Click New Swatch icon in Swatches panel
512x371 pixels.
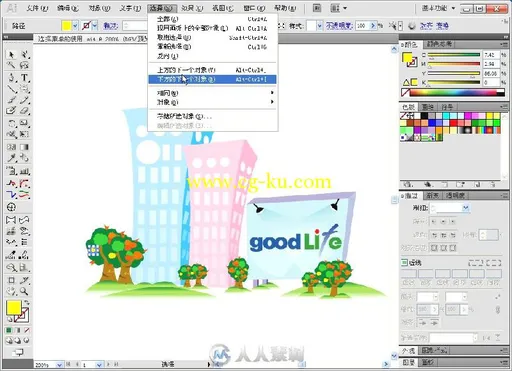click(477, 184)
